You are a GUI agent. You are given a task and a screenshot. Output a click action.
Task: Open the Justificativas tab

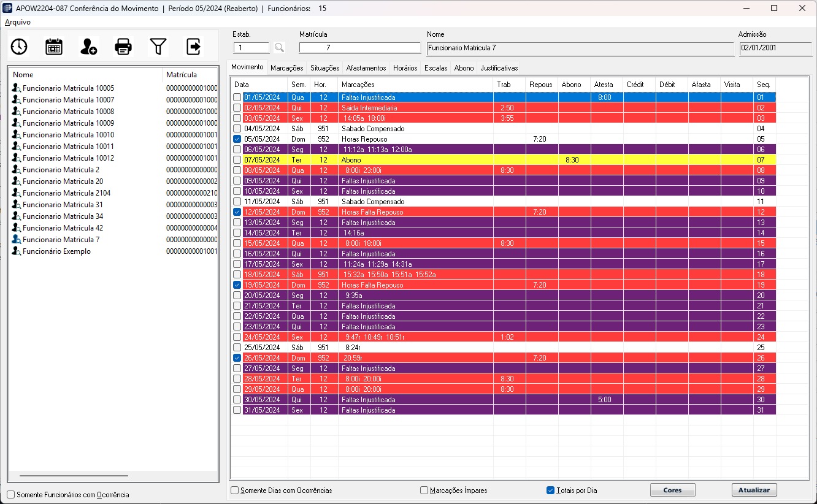499,68
